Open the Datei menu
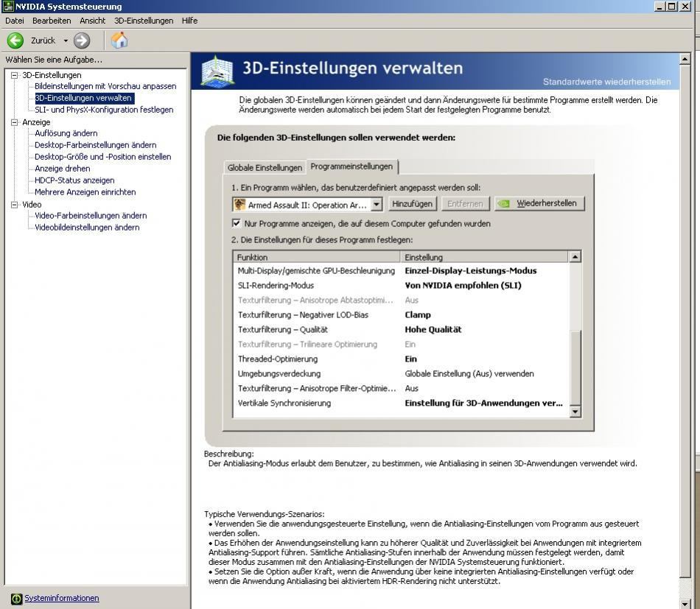 [15, 21]
